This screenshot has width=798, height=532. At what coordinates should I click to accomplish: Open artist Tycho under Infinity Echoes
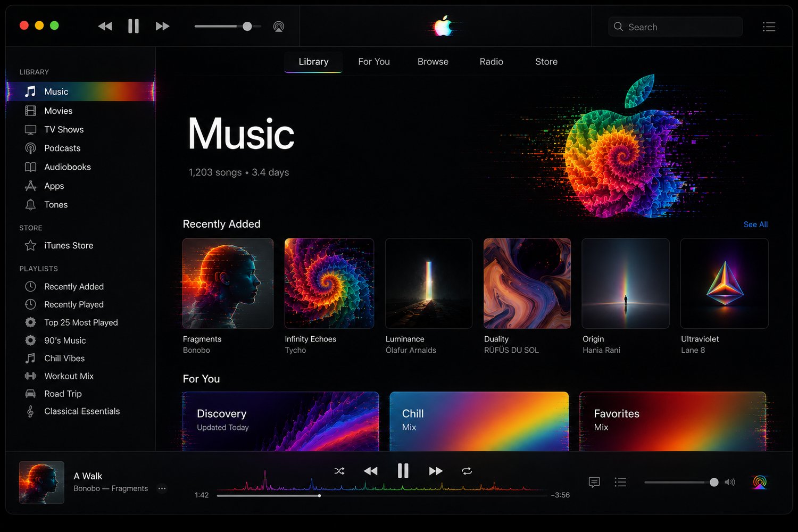[x=295, y=350]
